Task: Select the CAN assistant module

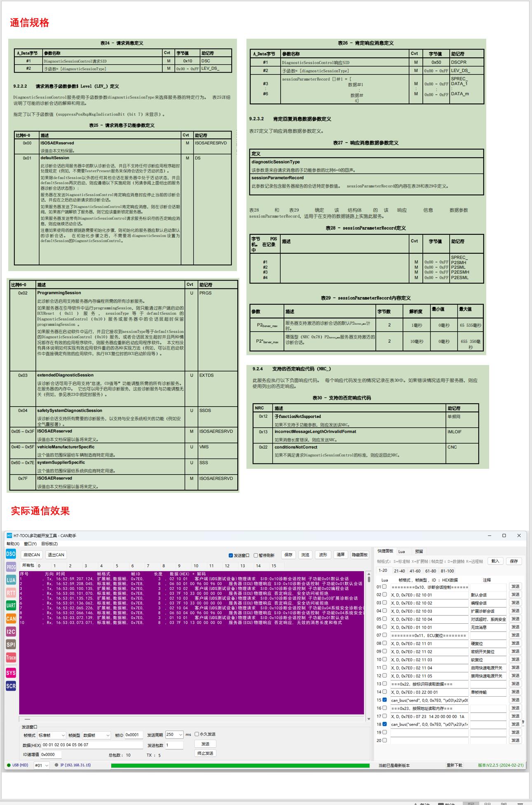Action: [11, 619]
